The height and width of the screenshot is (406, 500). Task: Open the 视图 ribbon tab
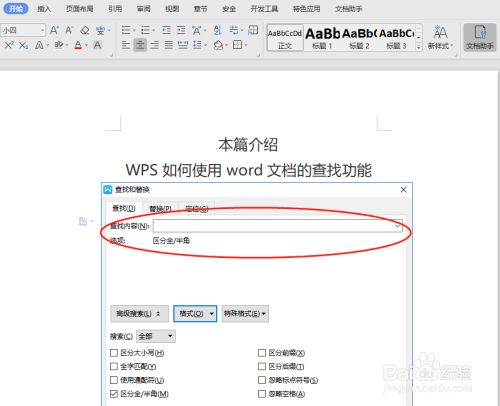tap(172, 9)
